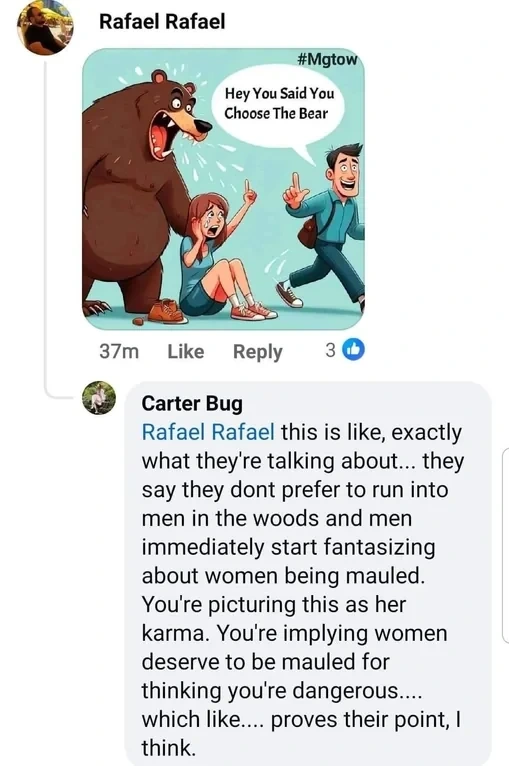509x766 pixels.
Task: Open the 37m comment timestamp
Action: [x=119, y=351]
